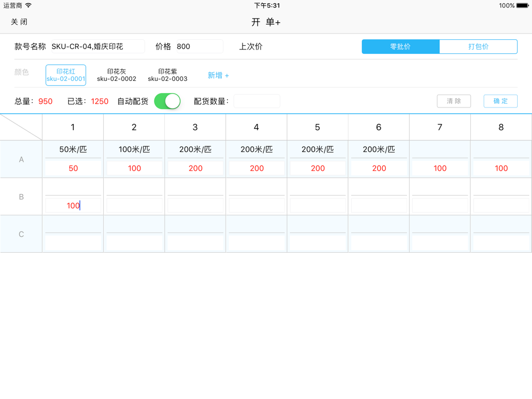Click row A column 3 quantity 200

pyautogui.click(x=195, y=168)
